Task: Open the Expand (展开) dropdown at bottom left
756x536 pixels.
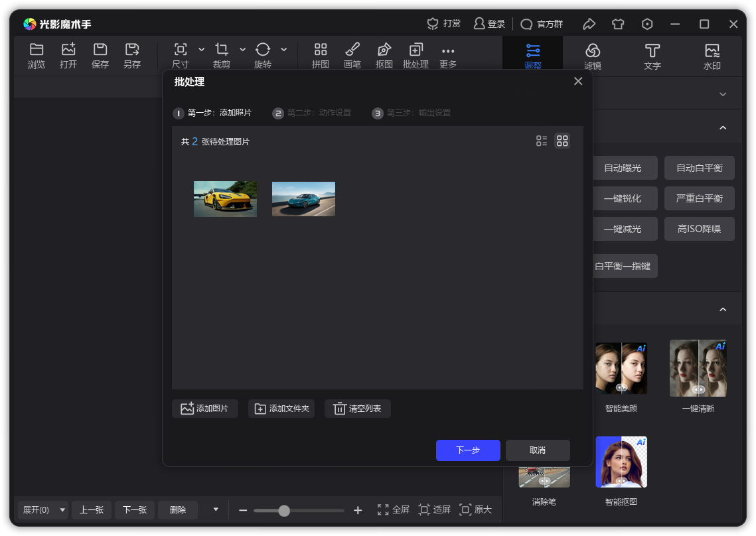Action: click(x=63, y=510)
